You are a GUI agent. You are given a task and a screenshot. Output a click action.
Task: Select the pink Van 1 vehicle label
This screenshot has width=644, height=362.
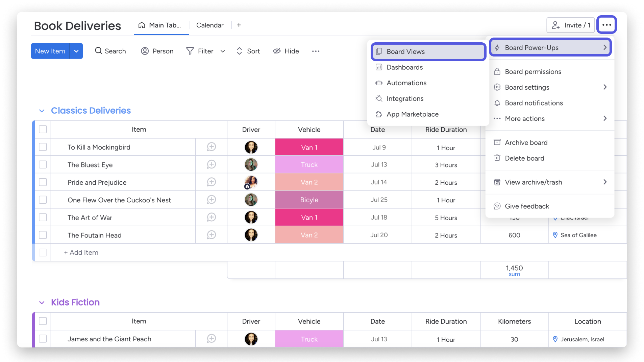pyautogui.click(x=309, y=147)
